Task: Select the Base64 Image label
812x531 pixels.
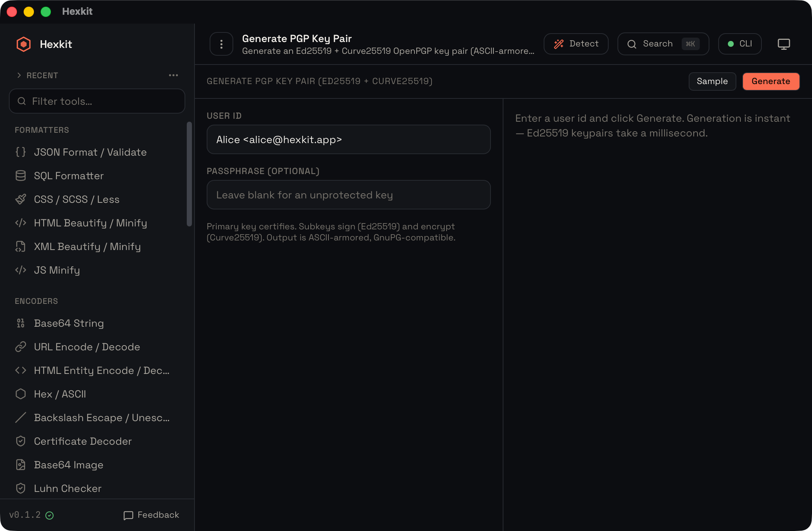Action: pyautogui.click(x=69, y=465)
